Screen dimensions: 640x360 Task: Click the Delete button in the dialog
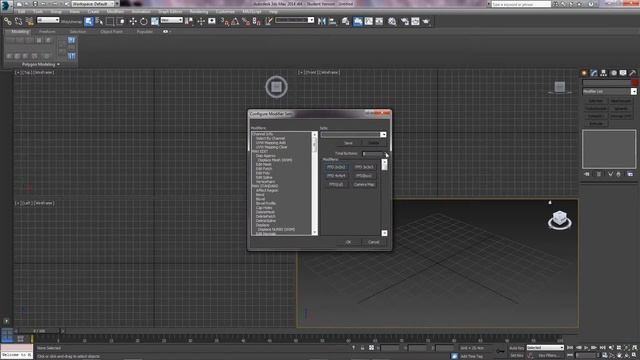coord(373,143)
